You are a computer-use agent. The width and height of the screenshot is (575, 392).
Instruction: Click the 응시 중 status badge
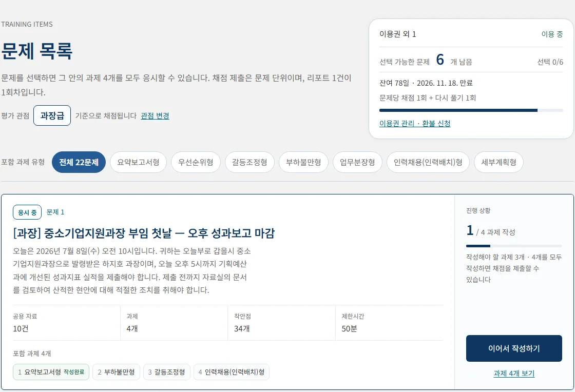[x=27, y=212]
